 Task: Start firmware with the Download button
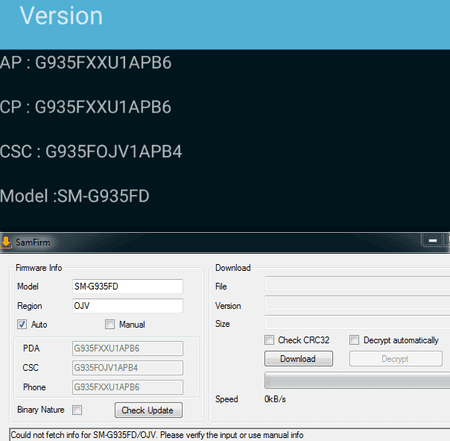click(298, 359)
